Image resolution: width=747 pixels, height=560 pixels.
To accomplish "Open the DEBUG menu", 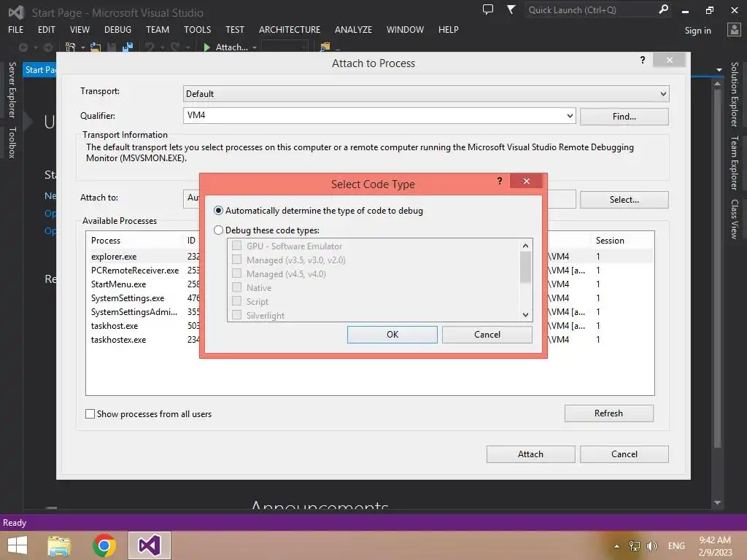I will tap(117, 29).
